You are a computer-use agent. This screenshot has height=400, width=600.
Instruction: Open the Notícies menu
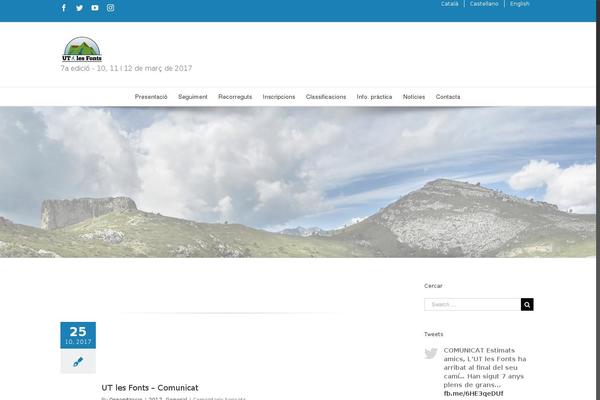tap(414, 97)
